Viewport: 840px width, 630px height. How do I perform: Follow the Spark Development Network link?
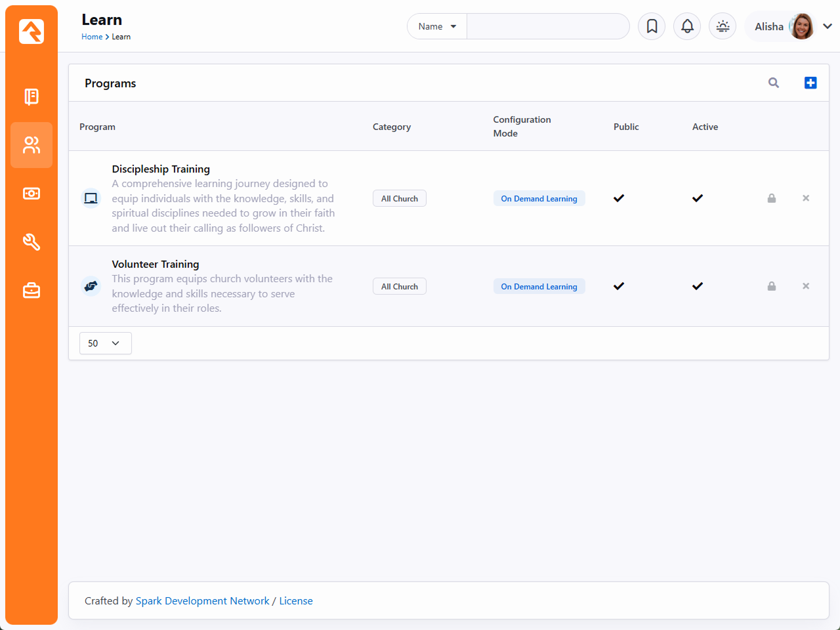pyautogui.click(x=202, y=601)
